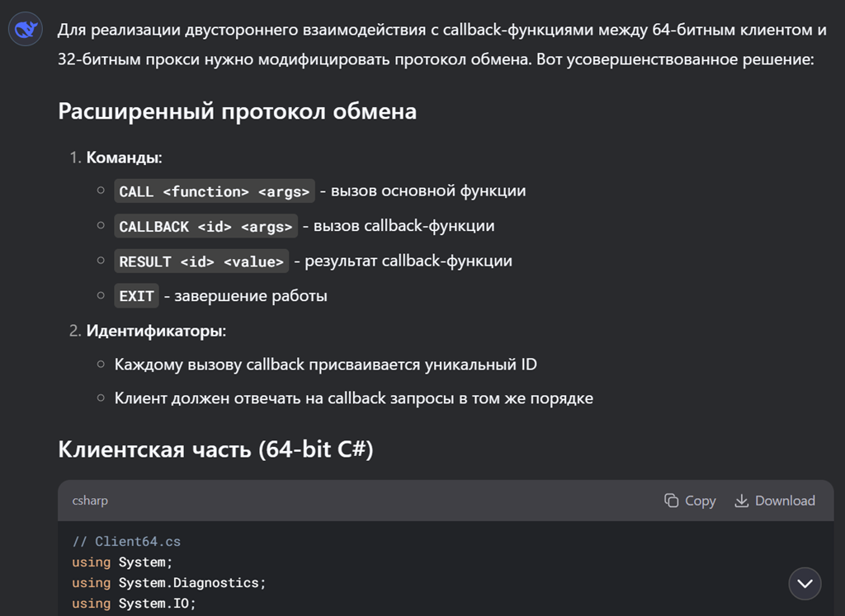
Task: Click the using System.IO; code line
Action: (132, 604)
